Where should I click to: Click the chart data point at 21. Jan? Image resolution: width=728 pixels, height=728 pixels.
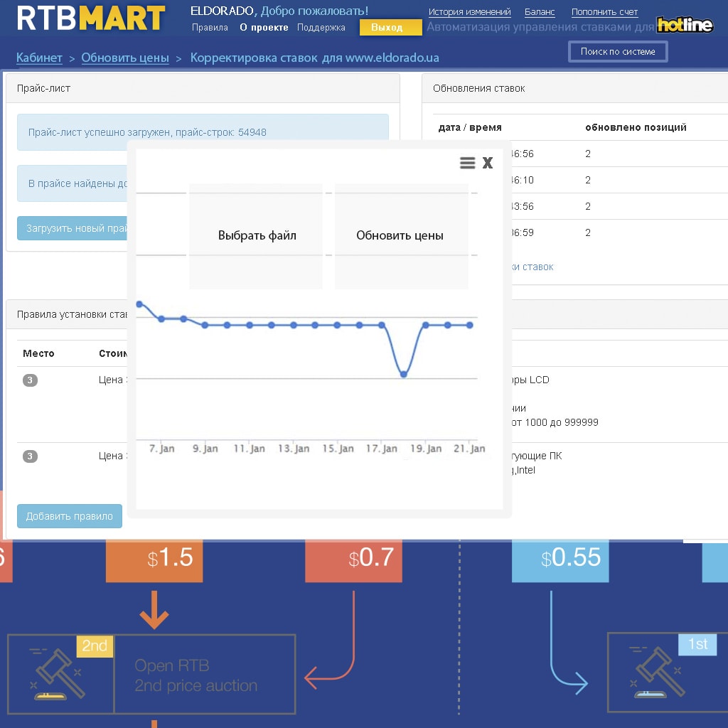(x=470, y=325)
